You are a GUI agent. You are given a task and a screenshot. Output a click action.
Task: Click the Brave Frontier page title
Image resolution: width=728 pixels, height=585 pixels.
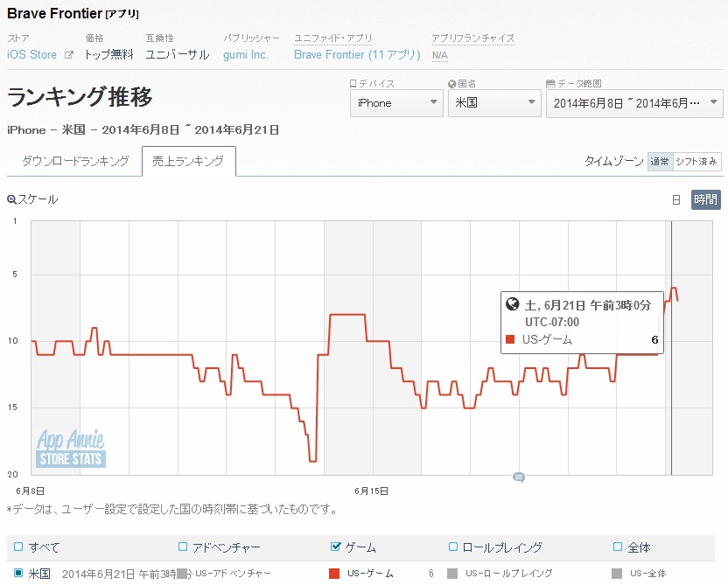[54, 13]
